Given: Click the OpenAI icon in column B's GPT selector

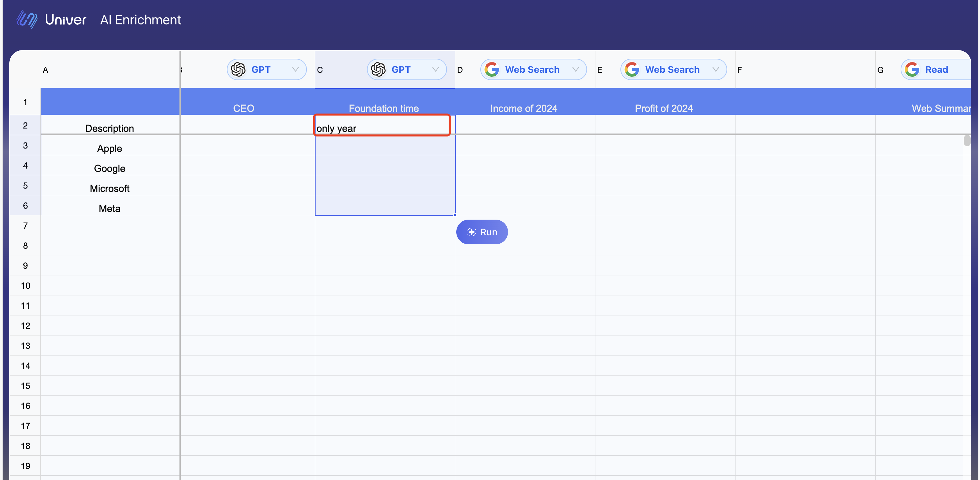Looking at the screenshot, I should point(238,70).
